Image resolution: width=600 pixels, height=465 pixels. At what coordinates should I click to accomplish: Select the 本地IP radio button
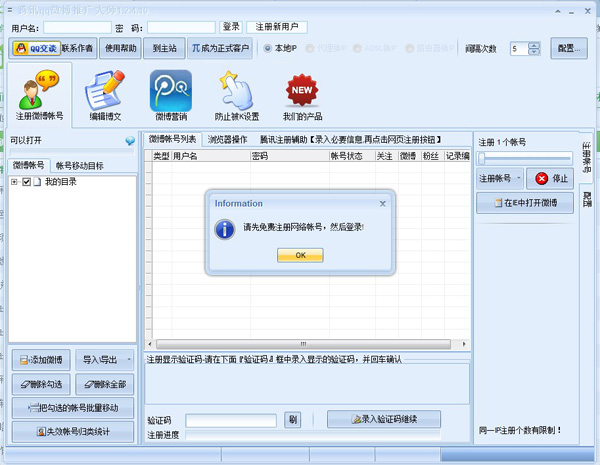tap(267, 48)
